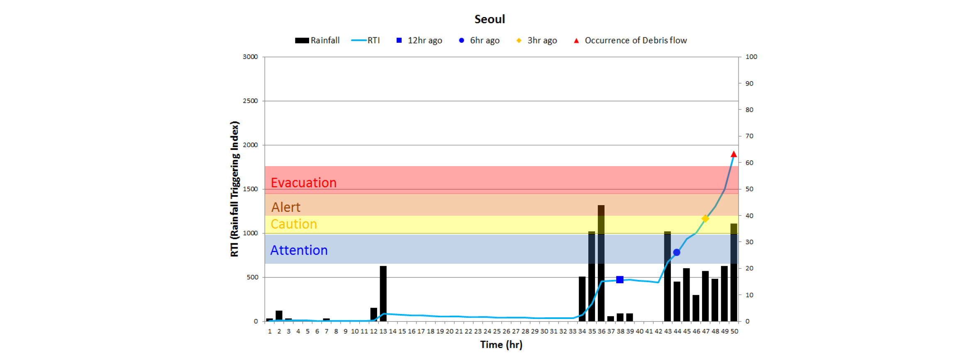
Task: Select the 'Time (hr)' axis title
Action: tap(501, 345)
